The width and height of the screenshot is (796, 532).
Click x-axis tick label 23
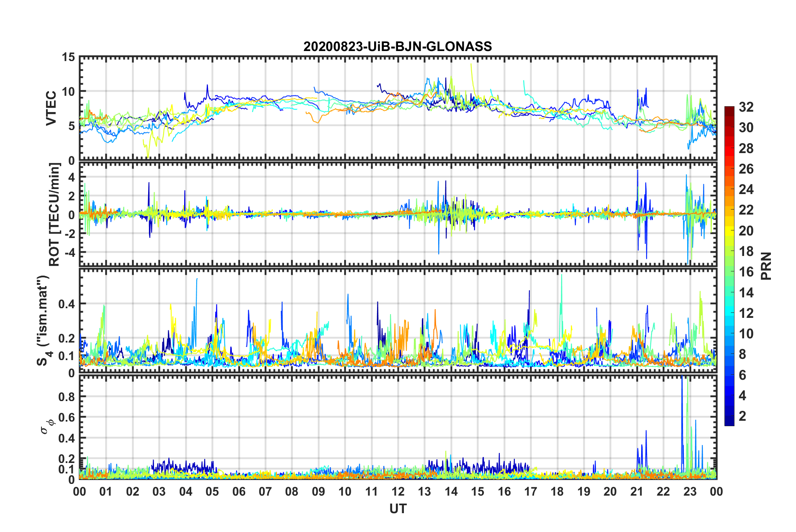690,491
